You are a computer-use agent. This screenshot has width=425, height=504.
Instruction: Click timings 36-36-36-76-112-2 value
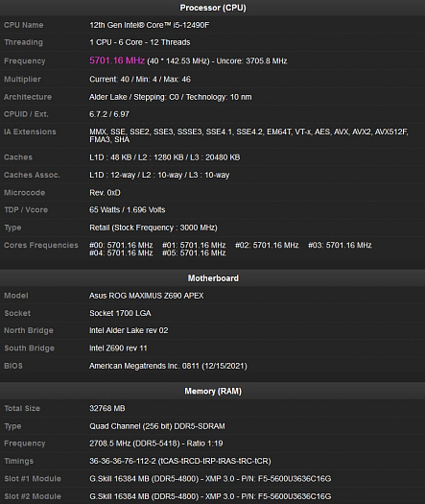tap(180, 461)
